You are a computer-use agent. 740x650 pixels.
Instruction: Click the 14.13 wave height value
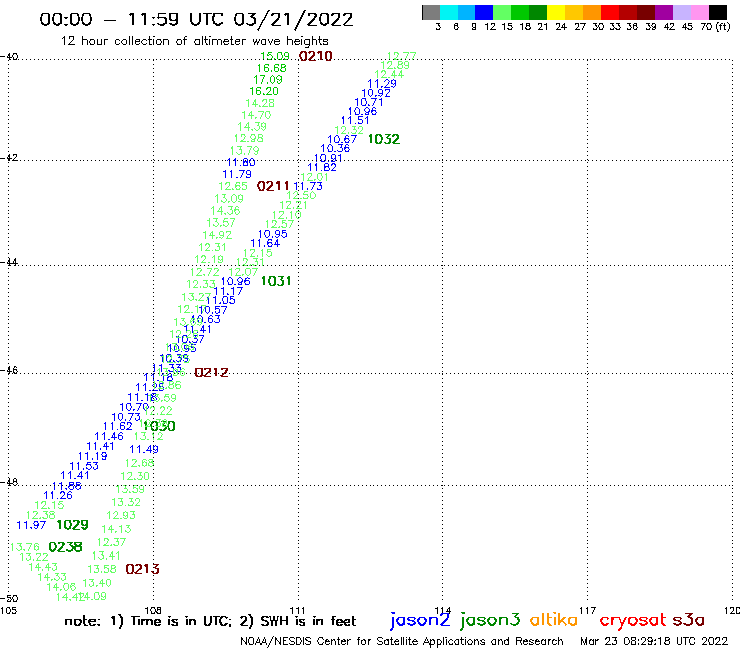116,529
